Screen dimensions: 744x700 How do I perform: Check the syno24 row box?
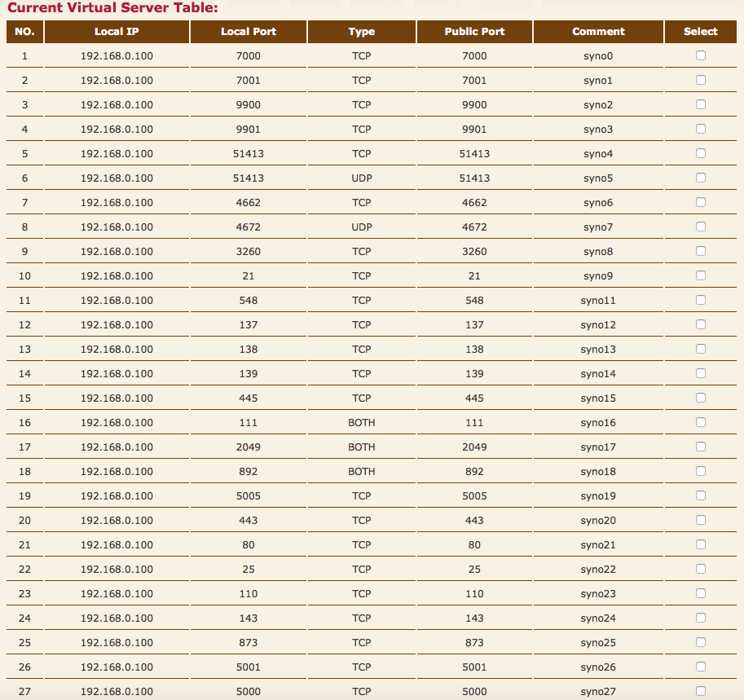coord(700,618)
